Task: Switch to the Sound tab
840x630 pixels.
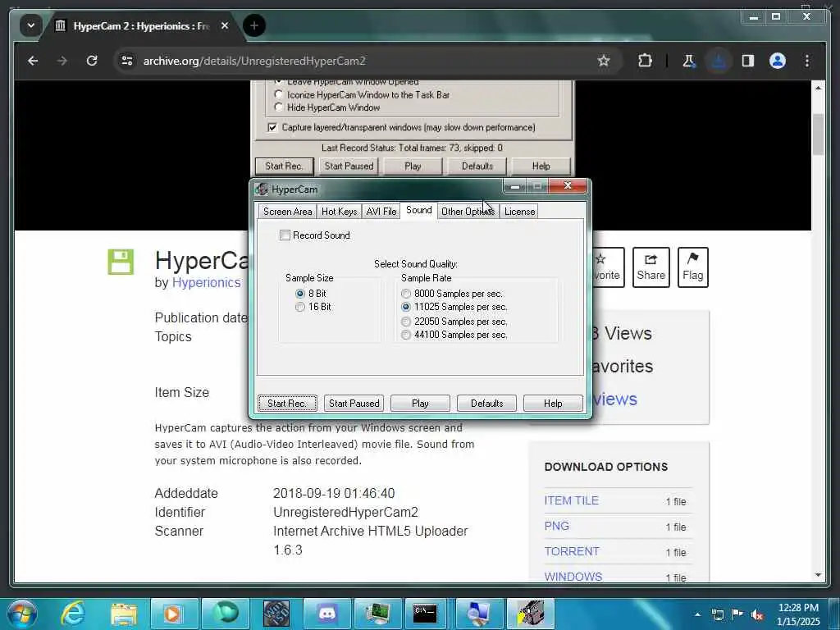Action: pos(419,210)
